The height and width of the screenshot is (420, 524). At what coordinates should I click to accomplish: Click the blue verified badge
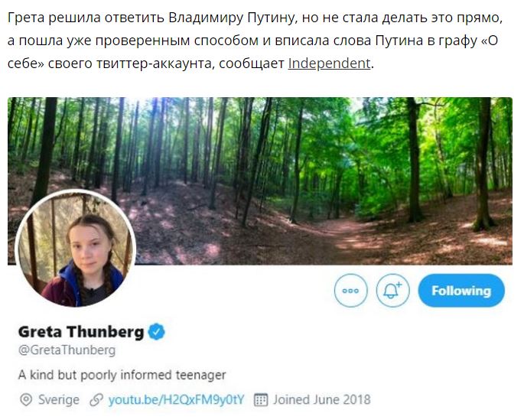point(157,332)
